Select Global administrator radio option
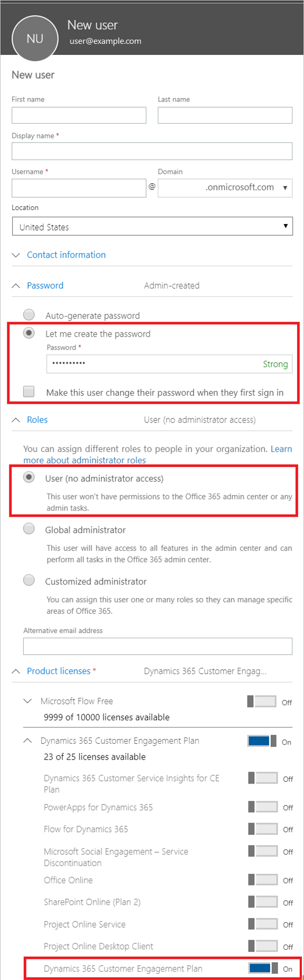This screenshot has height=980, width=304. coord(29,529)
